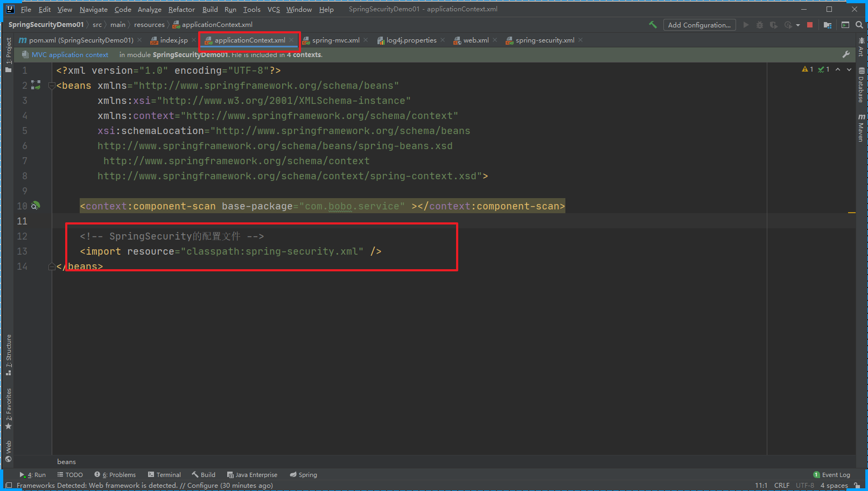Open the Problems tool window
Screen dimensions: 868x491
click(115, 474)
